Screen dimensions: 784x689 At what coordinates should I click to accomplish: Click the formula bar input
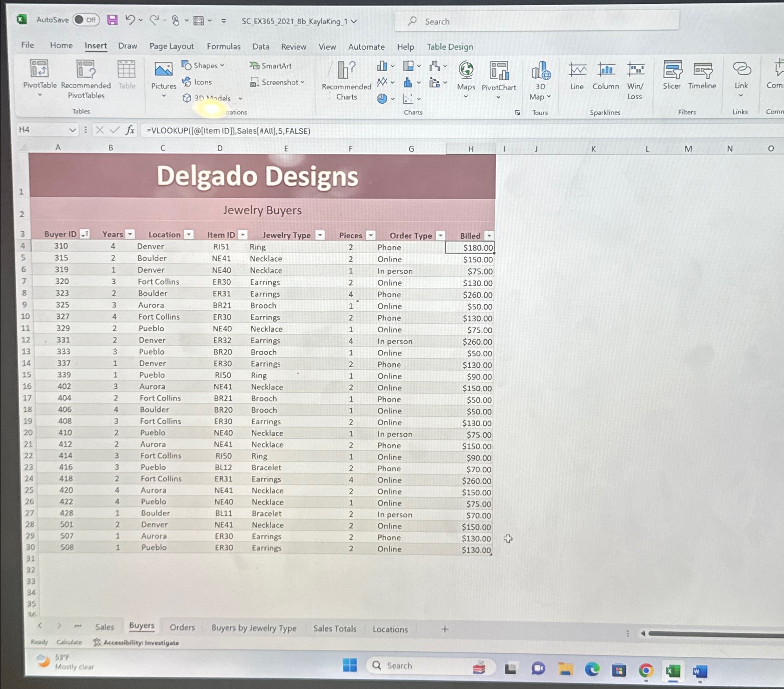(x=461, y=131)
